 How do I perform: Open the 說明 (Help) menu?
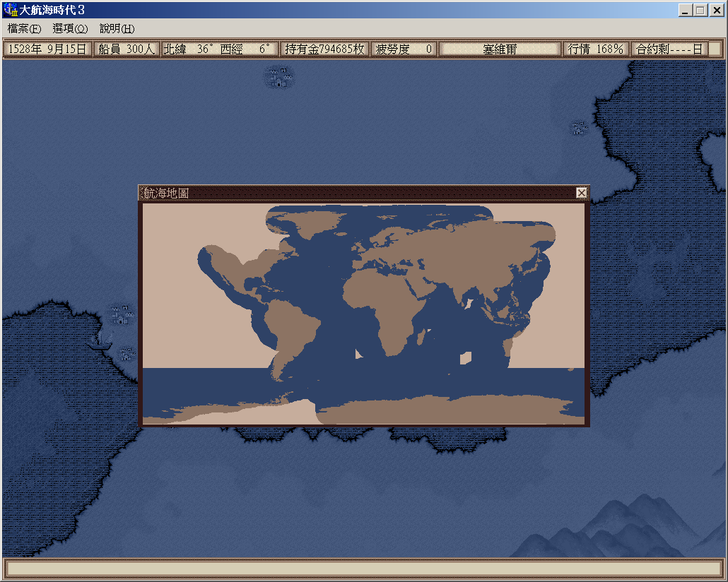(117, 29)
